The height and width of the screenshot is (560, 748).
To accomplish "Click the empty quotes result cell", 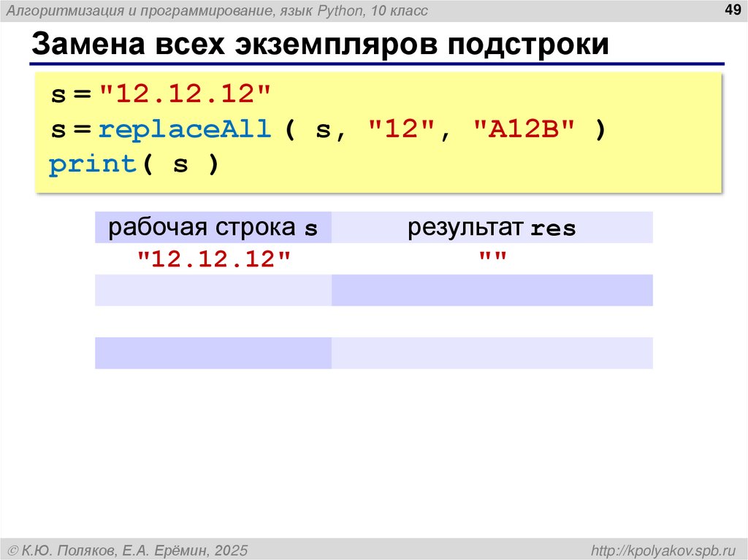I will click(x=492, y=256).
